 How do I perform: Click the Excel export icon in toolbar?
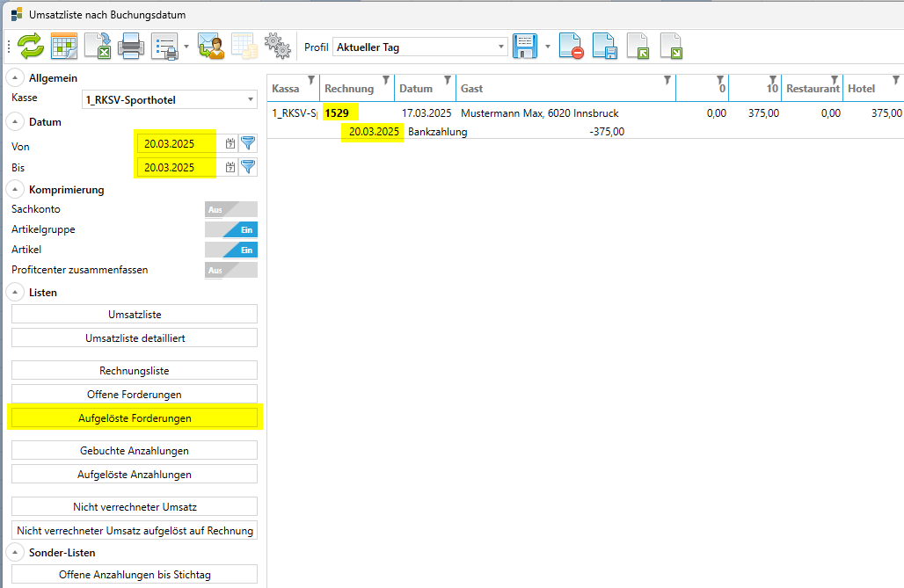pos(98,47)
